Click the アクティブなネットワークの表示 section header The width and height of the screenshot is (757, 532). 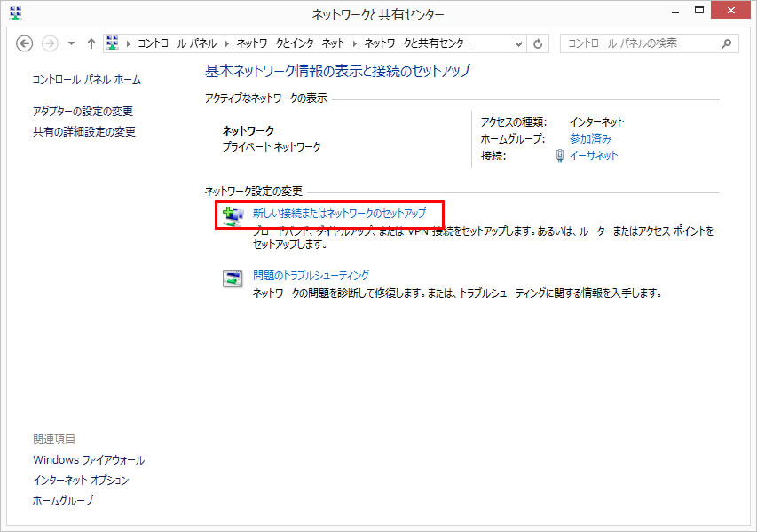coord(266,98)
